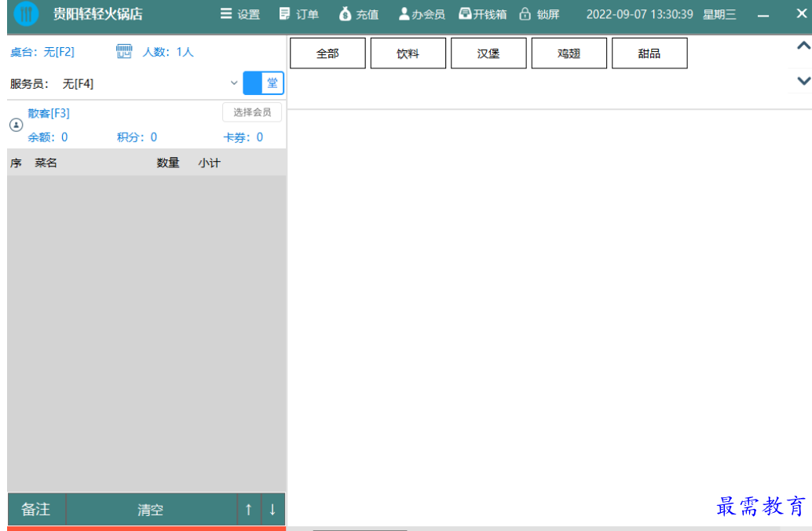Click the 清空 clear button
Image resolution: width=812 pixels, height=531 pixels.
click(151, 509)
